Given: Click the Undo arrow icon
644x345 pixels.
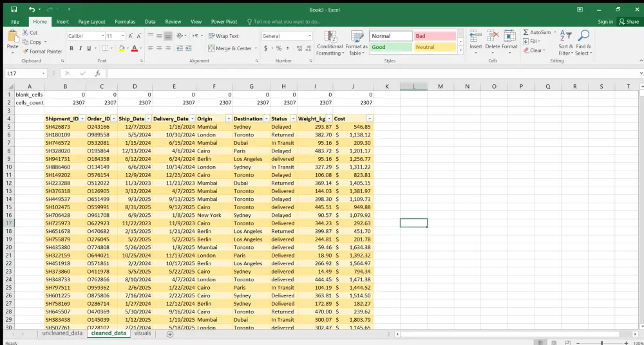Looking at the screenshot, I should [32, 10].
